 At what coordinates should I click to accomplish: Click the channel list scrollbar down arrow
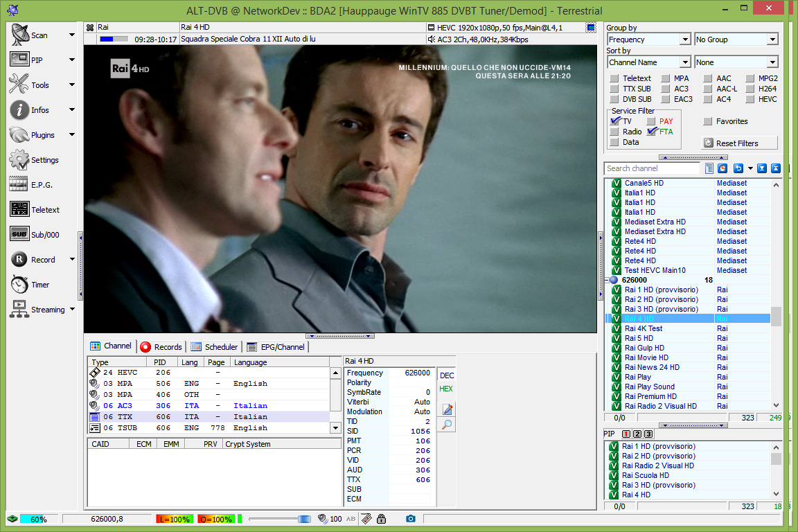click(776, 406)
